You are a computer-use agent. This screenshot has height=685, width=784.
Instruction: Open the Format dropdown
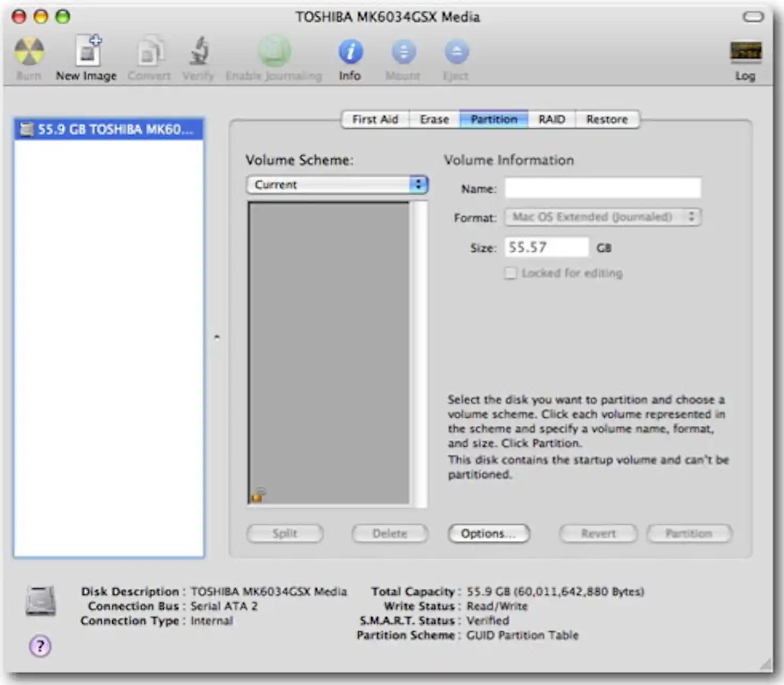pos(602,217)
